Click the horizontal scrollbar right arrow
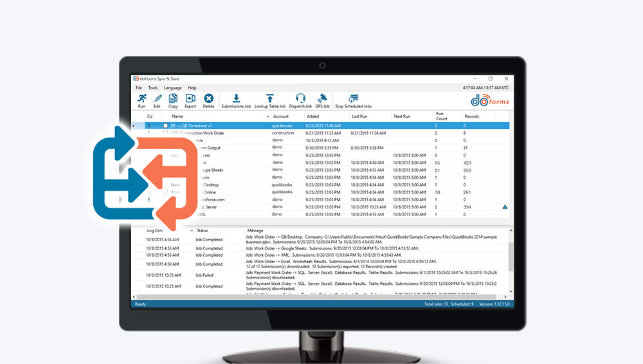The width and height of the screenshot is (643, 364). coord(505,296)
